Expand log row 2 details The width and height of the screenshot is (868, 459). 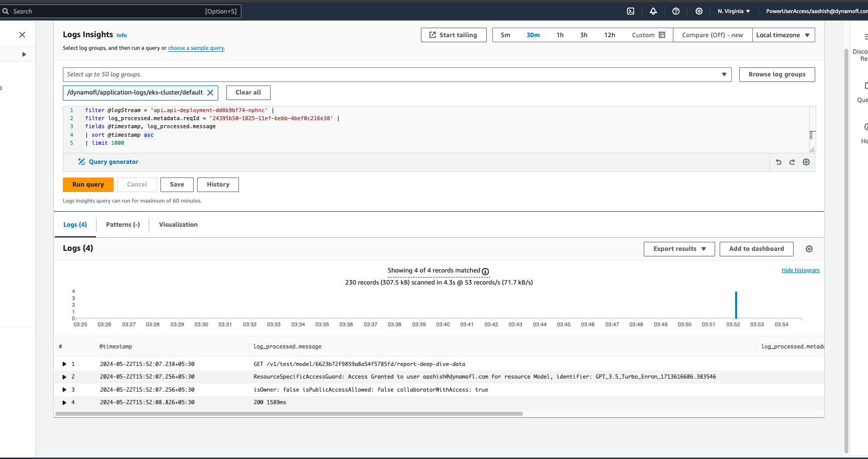point(64,377)
